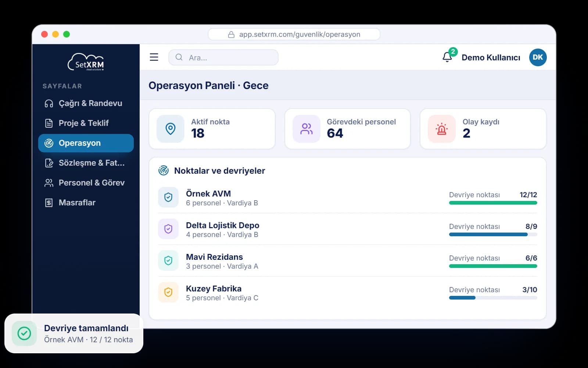Click the Görevdeki personel people icon
Image resolution: width=588 pixels, height=368 pixels.
tap(306, 129)
